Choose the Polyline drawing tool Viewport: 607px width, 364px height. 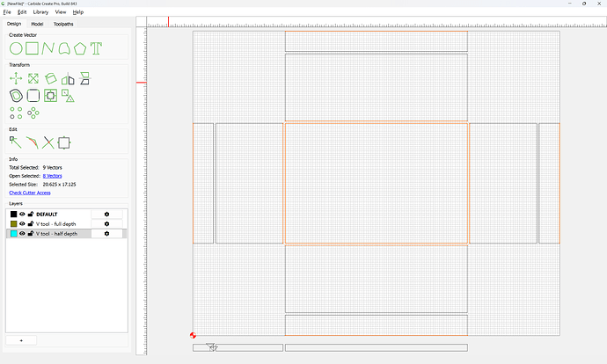(48, 48)
